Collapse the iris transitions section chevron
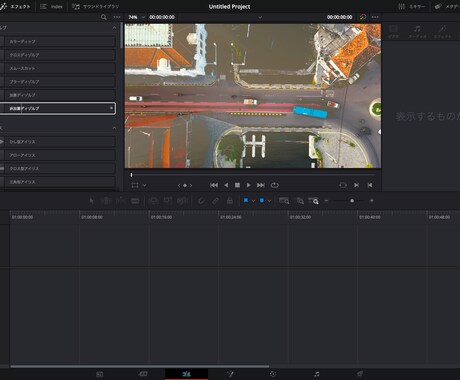This screenshot has height=380, width=460. pyautogui.click(x=114, y=128)
